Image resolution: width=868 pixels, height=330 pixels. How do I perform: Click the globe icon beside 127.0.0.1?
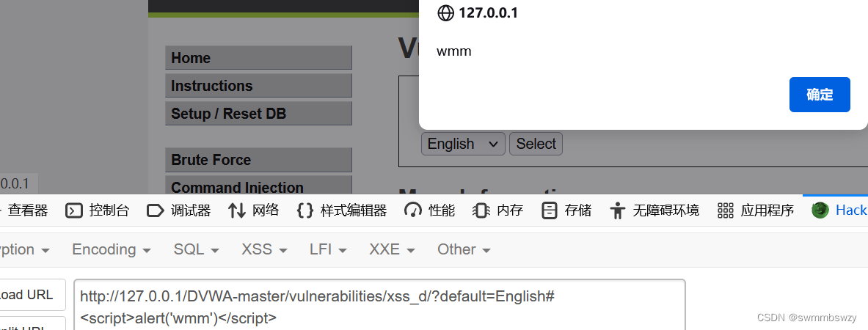pyautogui.click(x=445, y=12)
